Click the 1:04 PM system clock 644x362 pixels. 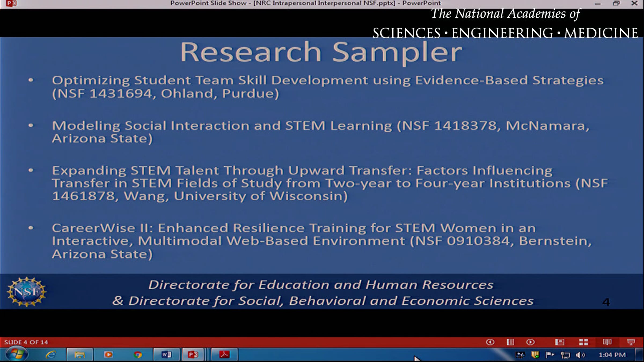pyautogui.click(x=612, y=355)
